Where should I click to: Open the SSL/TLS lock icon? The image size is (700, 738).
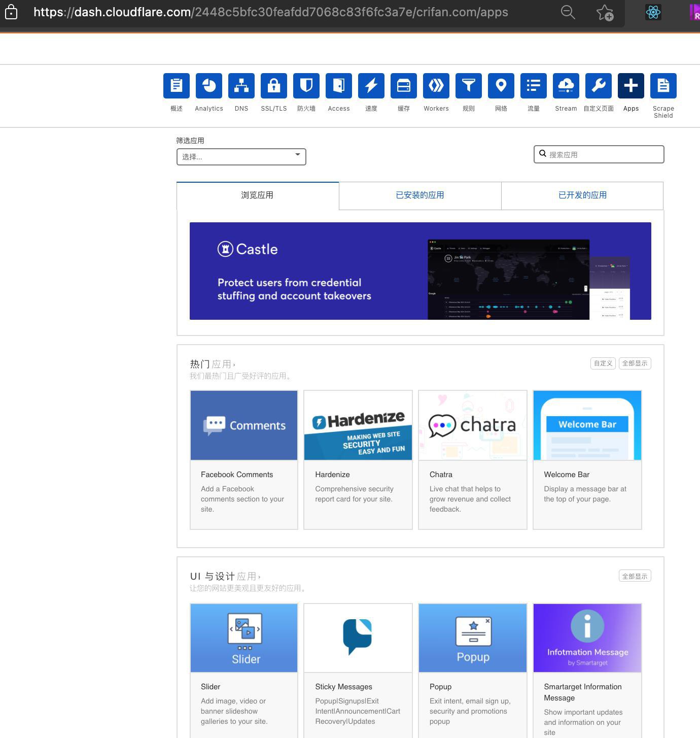[x=273, y=86]
